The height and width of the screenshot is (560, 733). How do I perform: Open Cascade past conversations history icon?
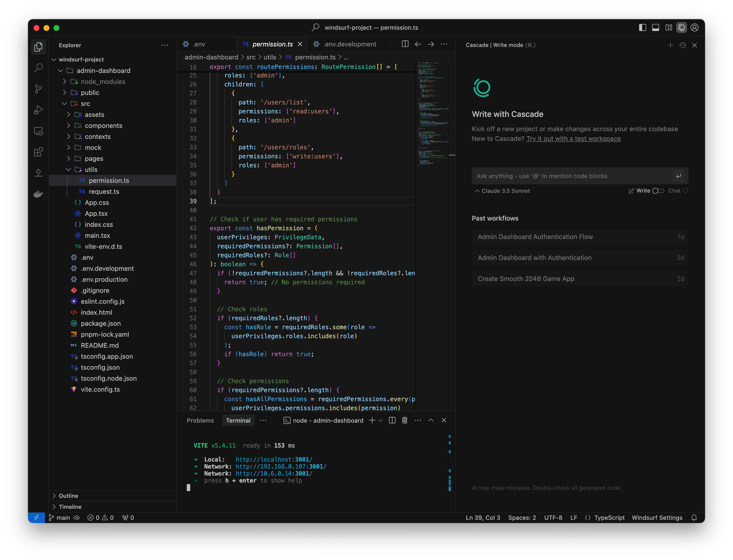(683, 45)
